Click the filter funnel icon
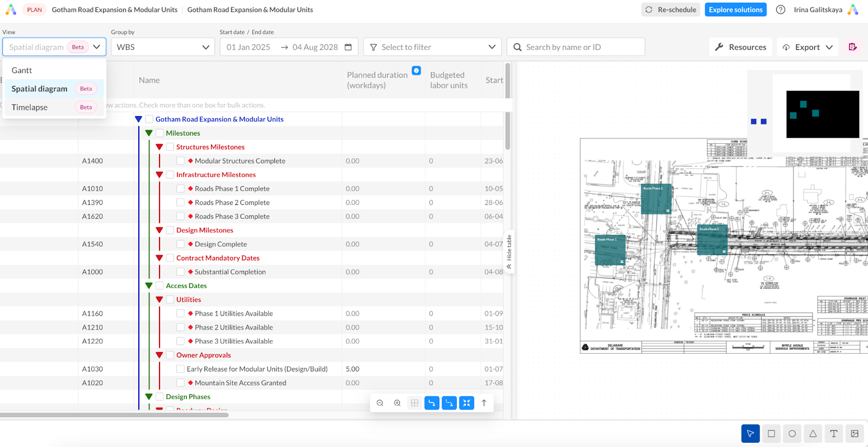This screenshot has width=868, height=447. point(373,47)
